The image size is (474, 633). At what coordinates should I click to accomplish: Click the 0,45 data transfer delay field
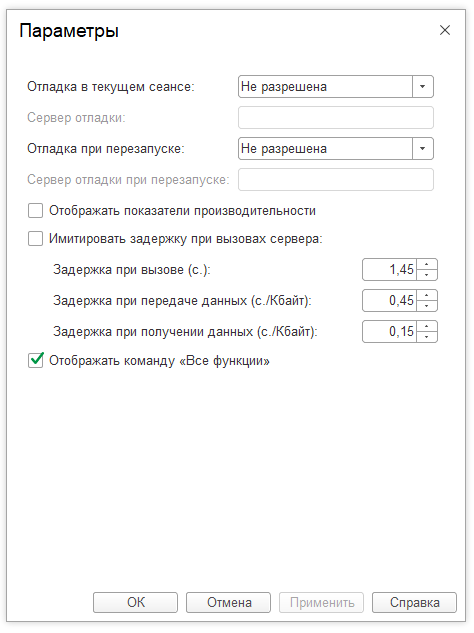pyautogui.click(x=390, y=301)
